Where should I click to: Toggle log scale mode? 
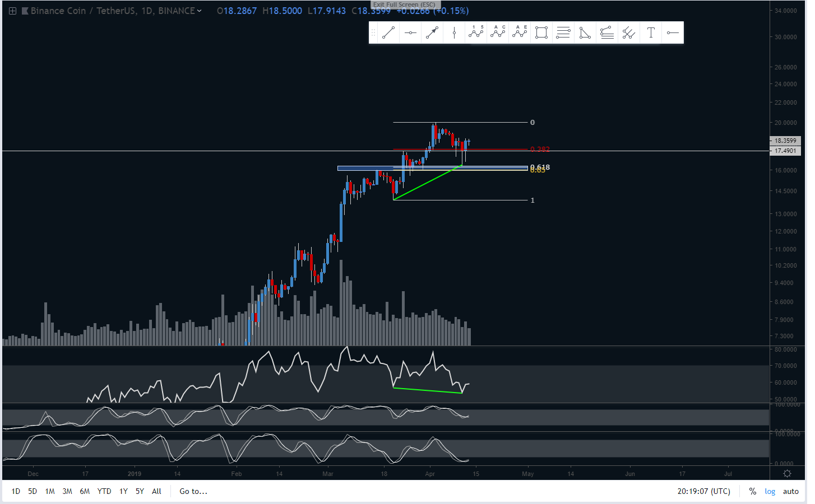click(x=770, y=491)
